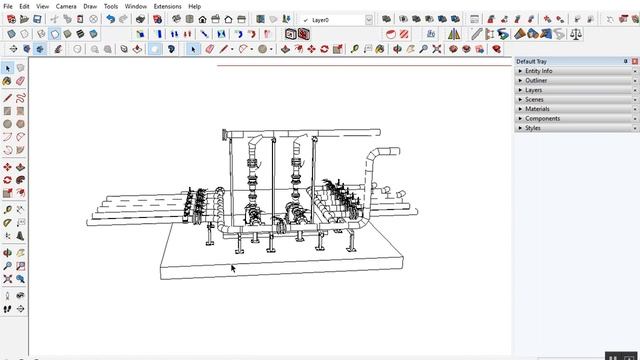Open the Edit menu

tap(24, 6)
